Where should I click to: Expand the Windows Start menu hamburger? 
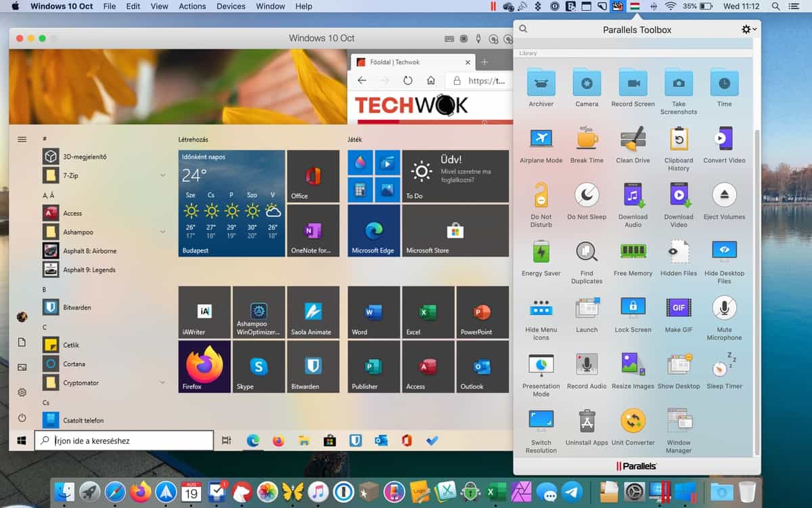[22, 139]
